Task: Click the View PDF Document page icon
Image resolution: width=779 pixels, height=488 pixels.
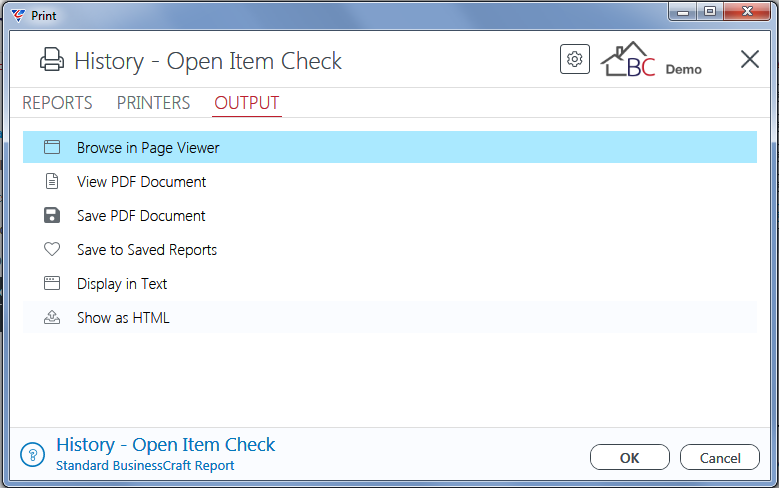Action: coord(52,181)
